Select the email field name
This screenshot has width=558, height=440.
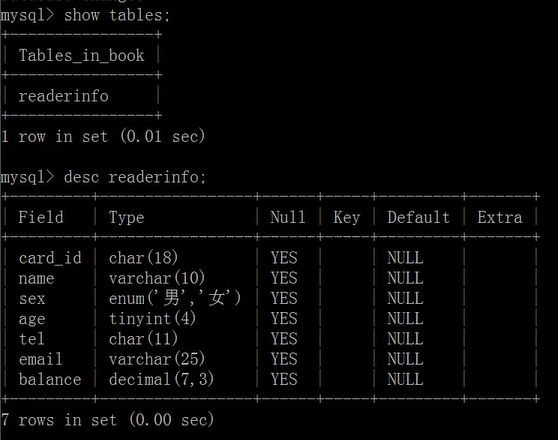(41, 359)
